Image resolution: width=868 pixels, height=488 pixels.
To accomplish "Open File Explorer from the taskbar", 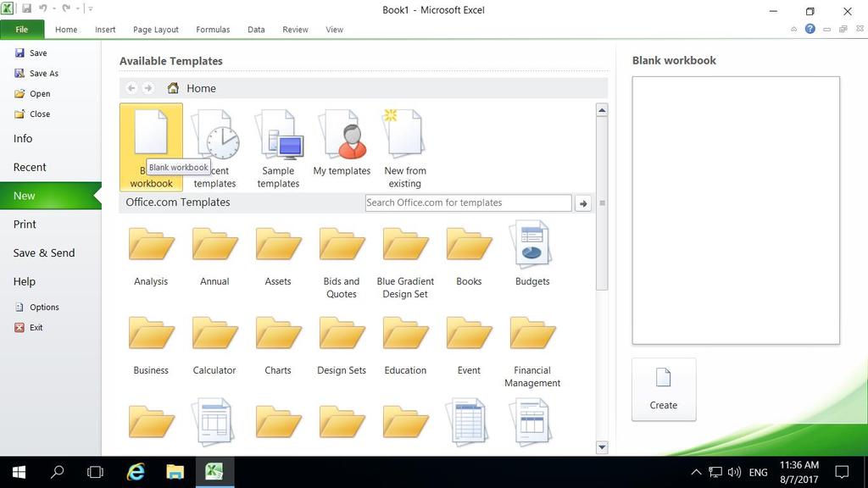I will pos(175,472).
